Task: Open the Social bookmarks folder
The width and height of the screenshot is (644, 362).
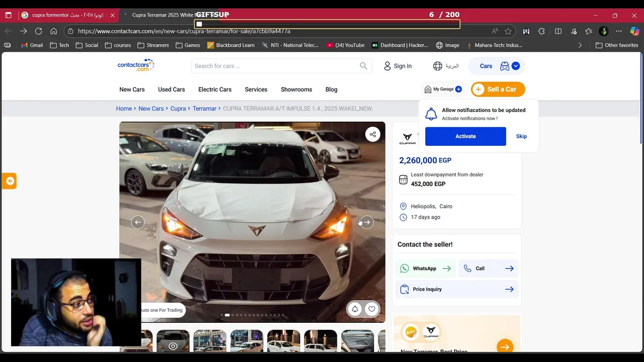Action: coord(87,45)
